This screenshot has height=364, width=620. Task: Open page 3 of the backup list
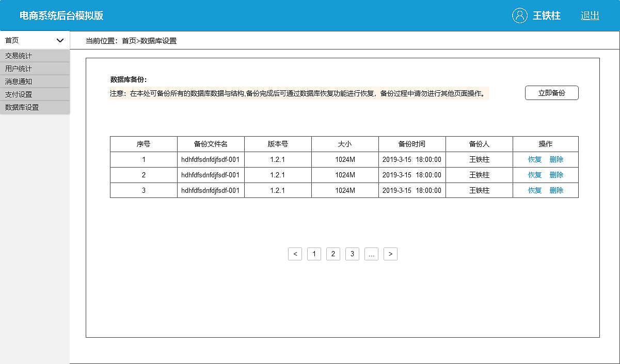(352, 254)
